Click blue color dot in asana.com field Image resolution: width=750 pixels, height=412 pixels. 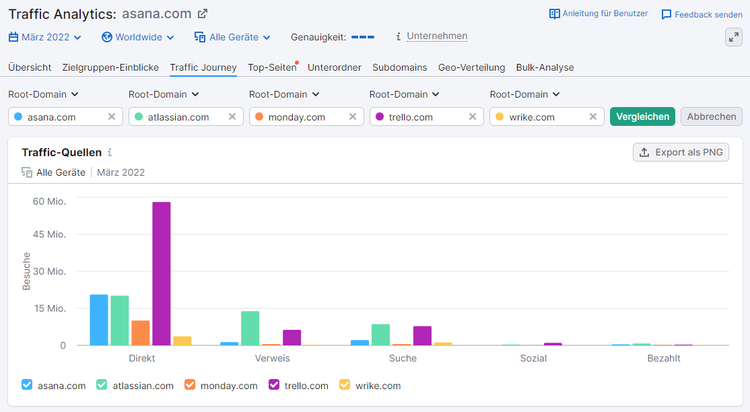(x=18, y=117)
